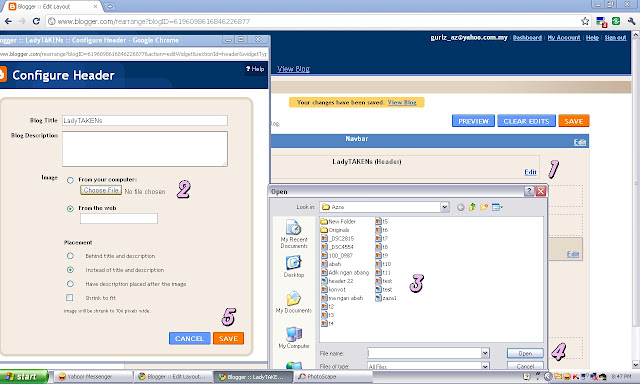Go back with browser back arrow
The image size is (640, 384).
coord(8,21)
